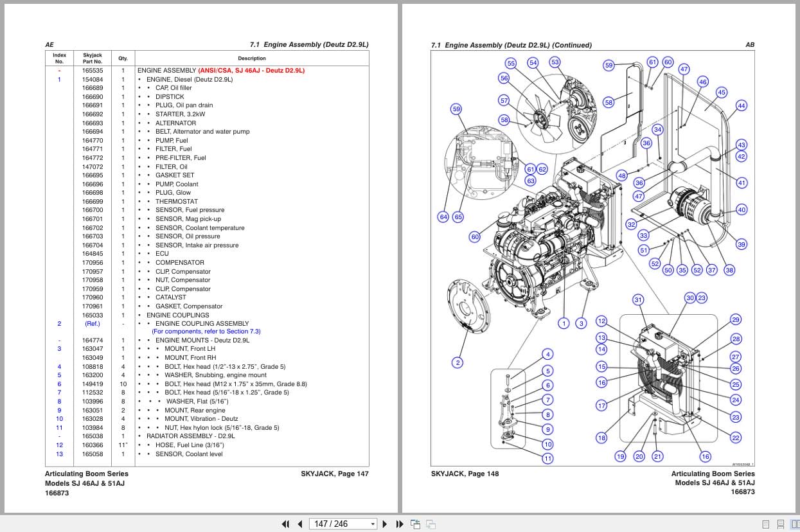
Task: Click callout balloon 30 above the radiator
Action: click(690, 298)
